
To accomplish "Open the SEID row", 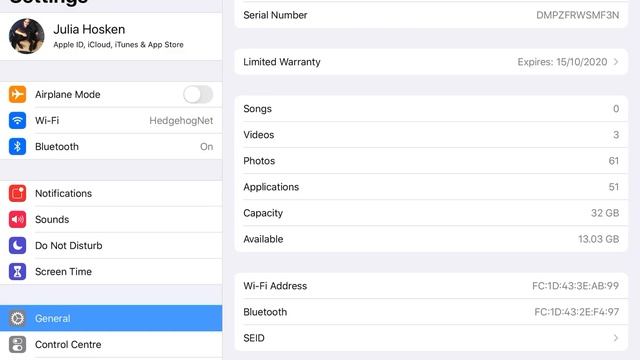I will click(431, 338).
